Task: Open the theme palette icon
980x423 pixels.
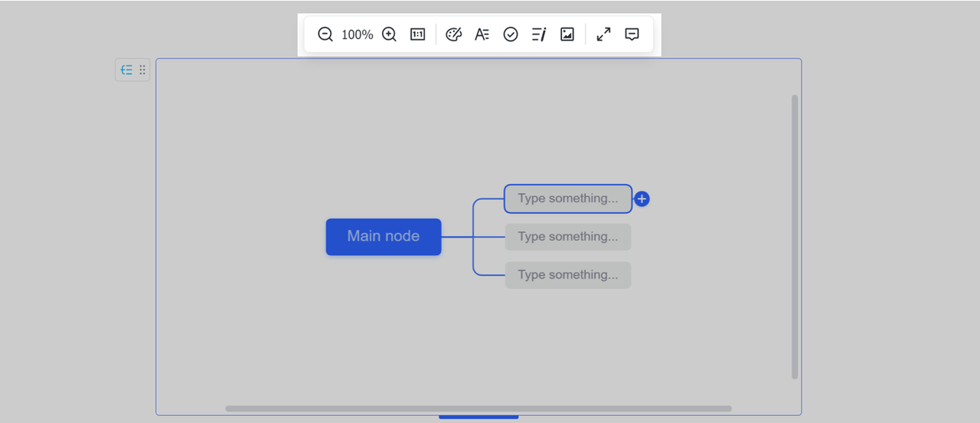Action: (x=454, y=34)
